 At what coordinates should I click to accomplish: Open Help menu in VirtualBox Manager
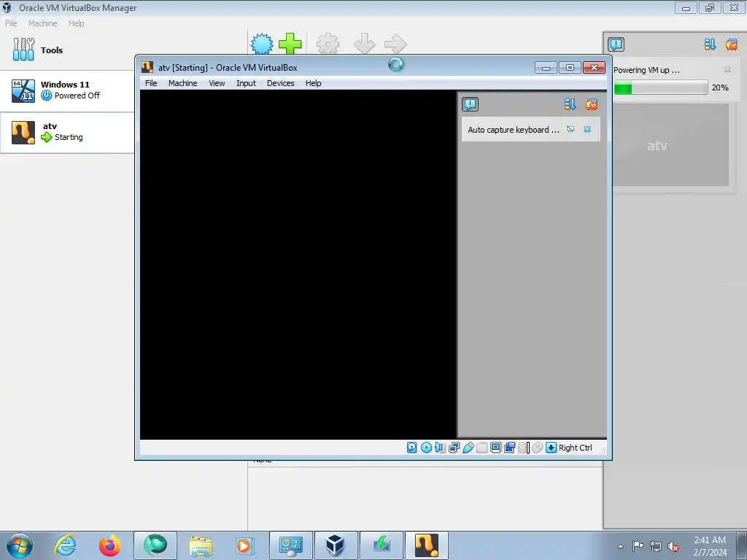pyautogui.click(x=76, y=23)
